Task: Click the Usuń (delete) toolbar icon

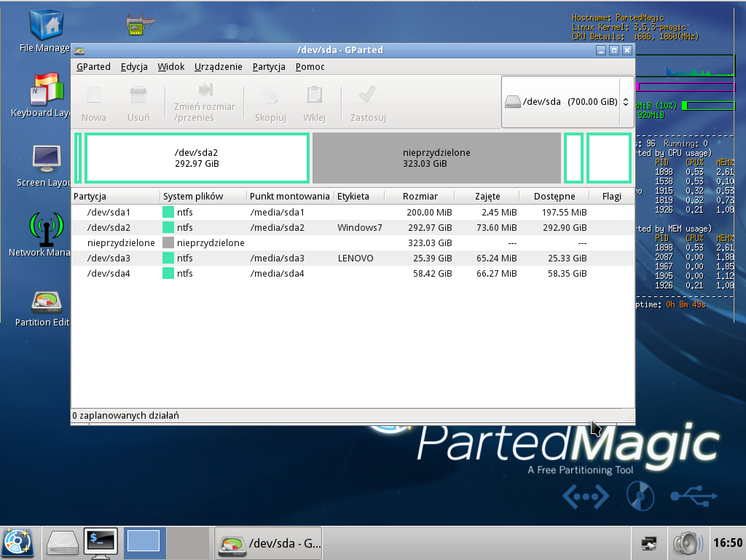Action: (138, 95)
